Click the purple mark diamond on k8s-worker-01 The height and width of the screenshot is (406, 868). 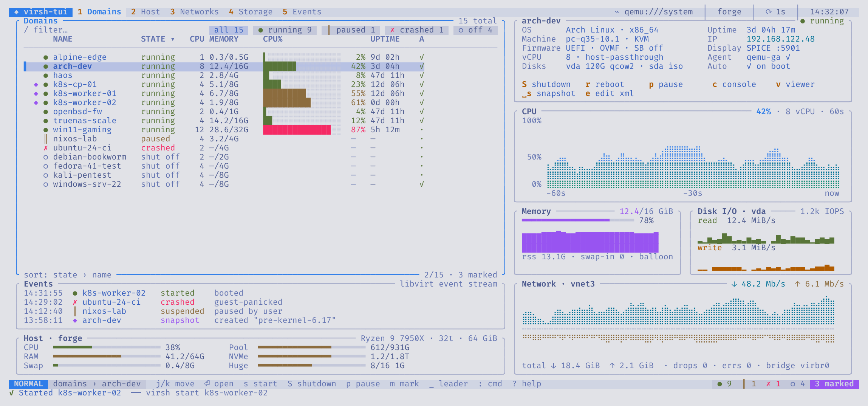pos(36,93)
